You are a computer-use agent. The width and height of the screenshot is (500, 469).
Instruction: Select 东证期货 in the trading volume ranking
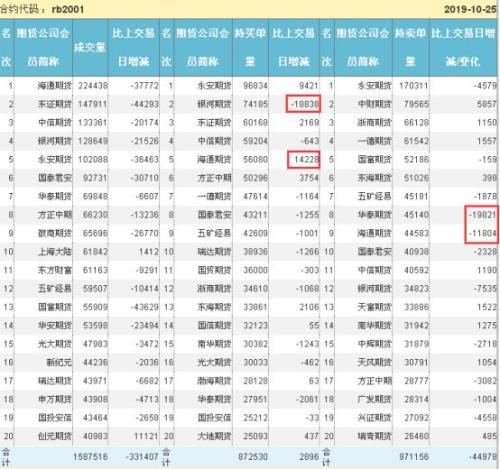55,104
